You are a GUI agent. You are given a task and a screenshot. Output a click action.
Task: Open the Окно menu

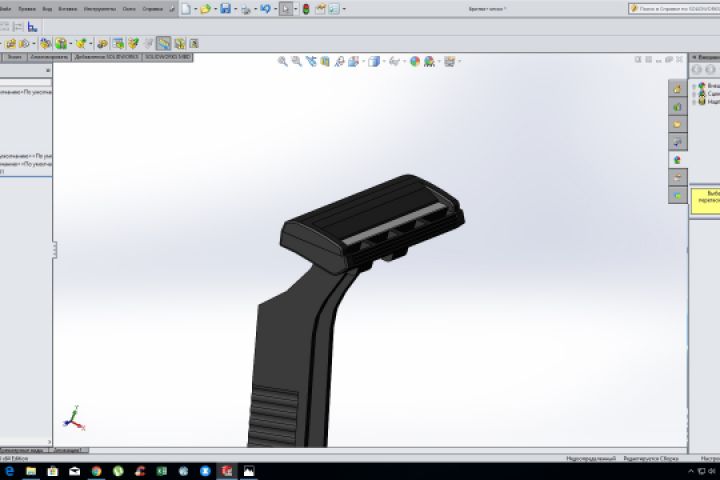coord(129,9)
